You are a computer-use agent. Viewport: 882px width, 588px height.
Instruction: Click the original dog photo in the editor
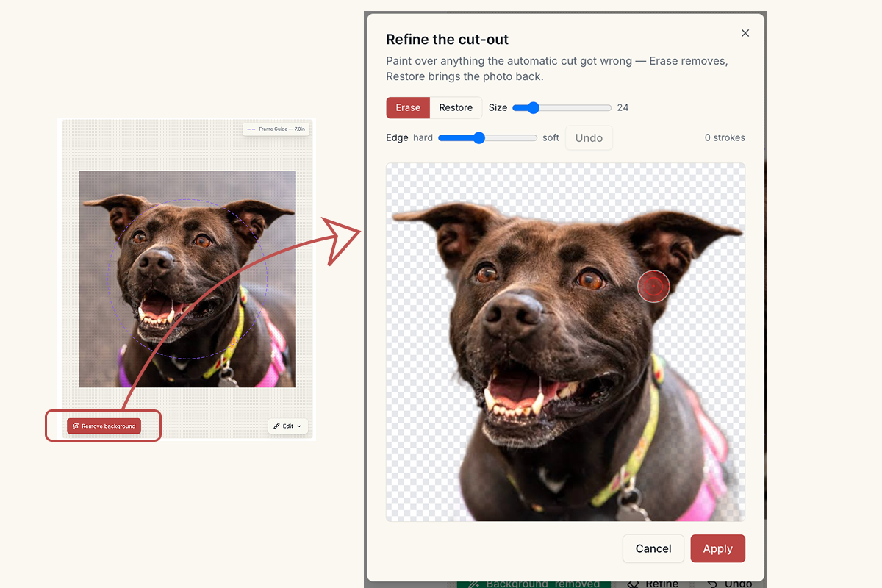[187, 279]
